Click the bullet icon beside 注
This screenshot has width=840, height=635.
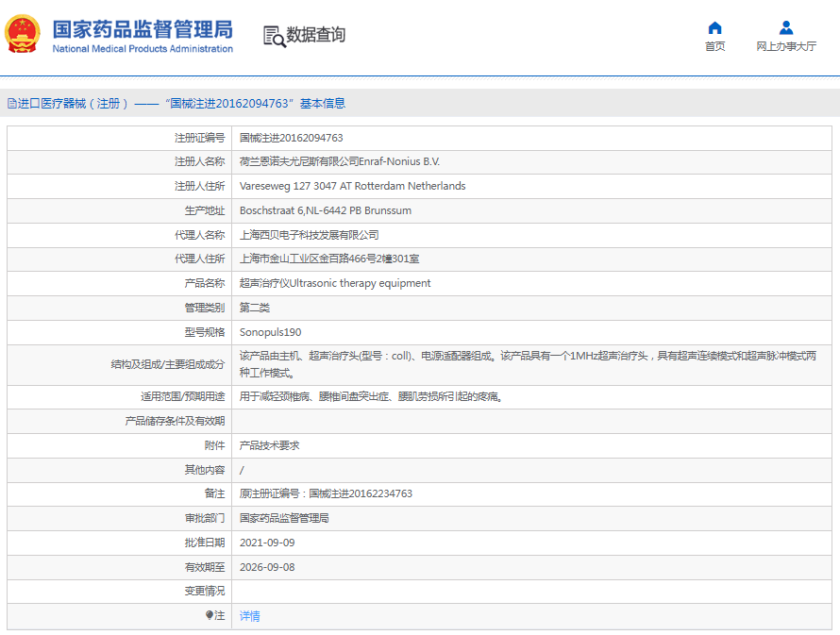(210, 615)
